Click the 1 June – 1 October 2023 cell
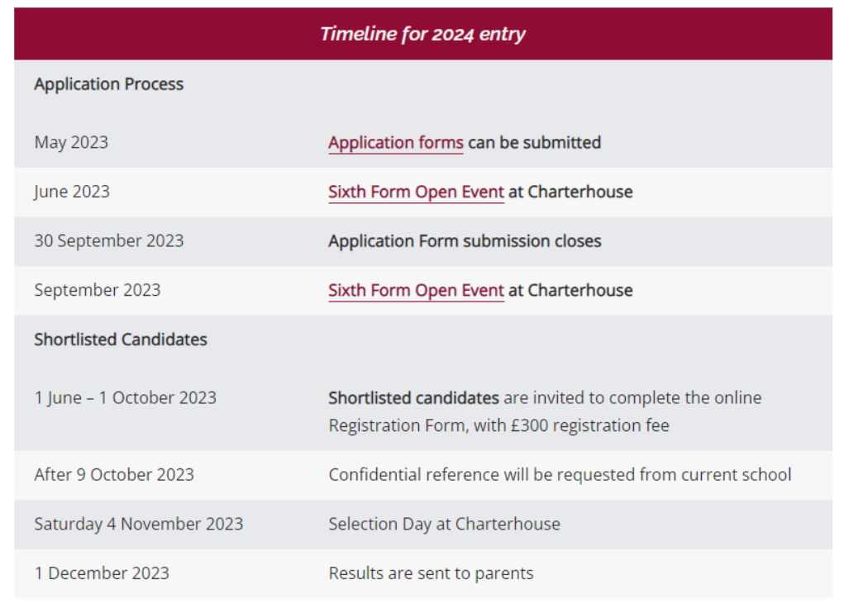868x613 pixels. (126, 398)
